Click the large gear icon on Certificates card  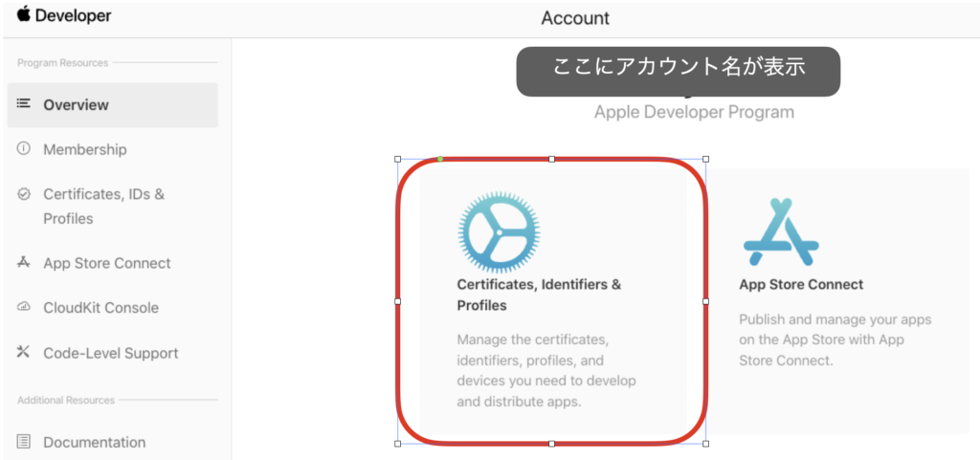pyautogui.click(x=499, y=231)
